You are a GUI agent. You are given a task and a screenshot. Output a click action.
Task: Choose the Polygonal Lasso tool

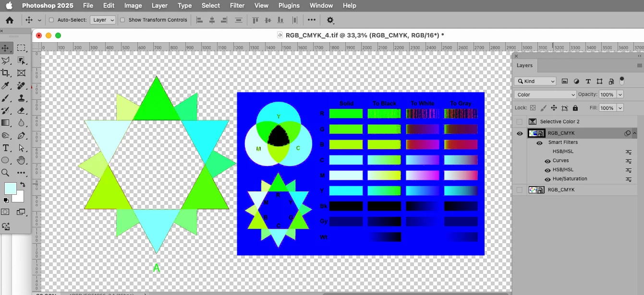point(6,60)
